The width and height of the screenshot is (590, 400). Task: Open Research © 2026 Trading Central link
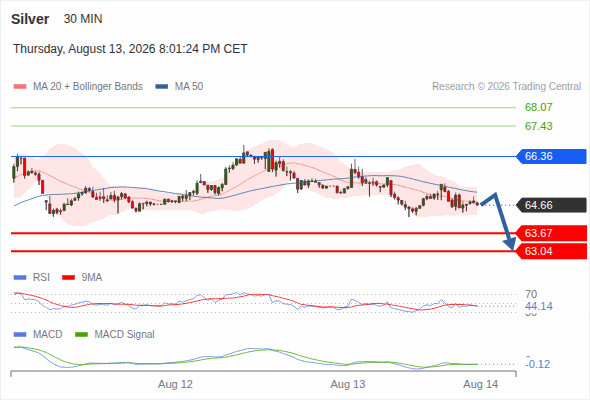coord(506,87)
